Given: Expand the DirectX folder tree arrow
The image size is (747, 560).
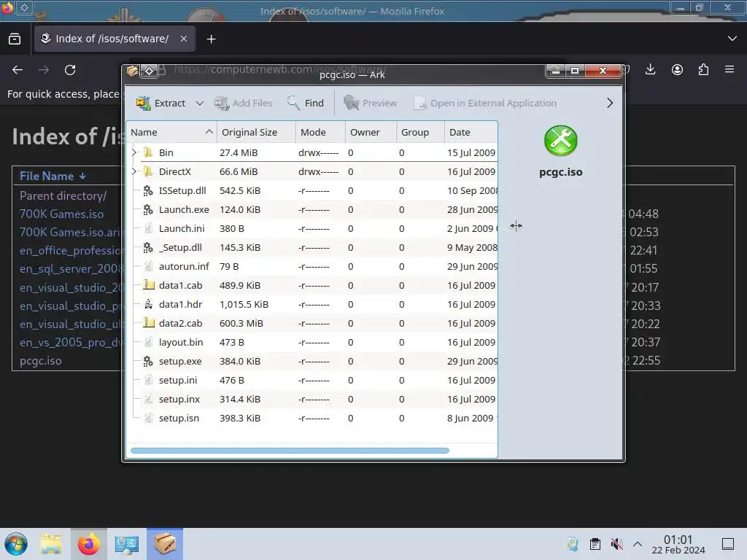Looking at the screenshot, I should click(134, 171).
